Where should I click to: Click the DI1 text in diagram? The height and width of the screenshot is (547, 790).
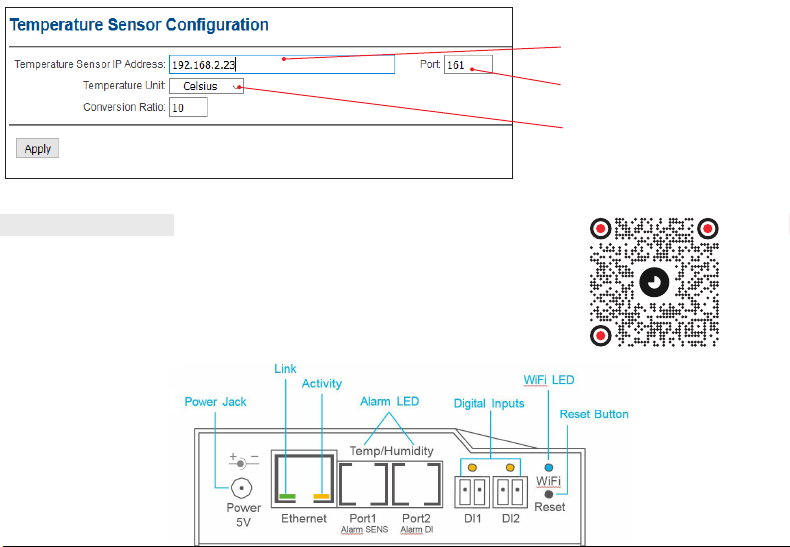click(x=473, y=519)
